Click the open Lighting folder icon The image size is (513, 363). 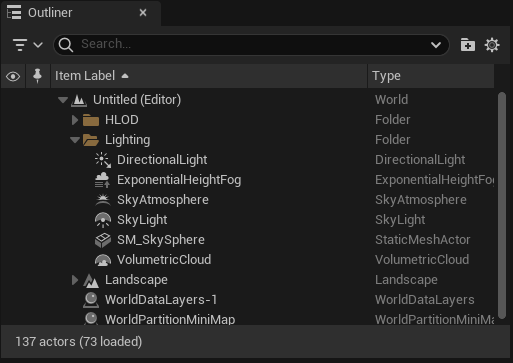[91, 140]
